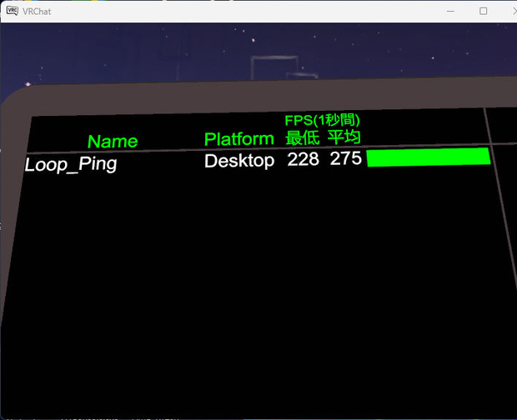Click the minimum FPS value 228
Image resolution: width=517 pixels, height=420 pixels.
coord(303,159)
